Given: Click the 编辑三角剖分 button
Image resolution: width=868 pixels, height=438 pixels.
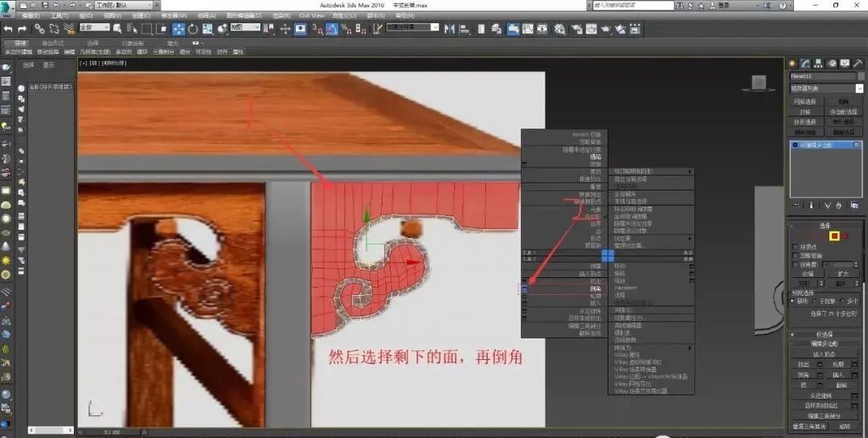Looking at the screenshot, I should click(825, 415).
